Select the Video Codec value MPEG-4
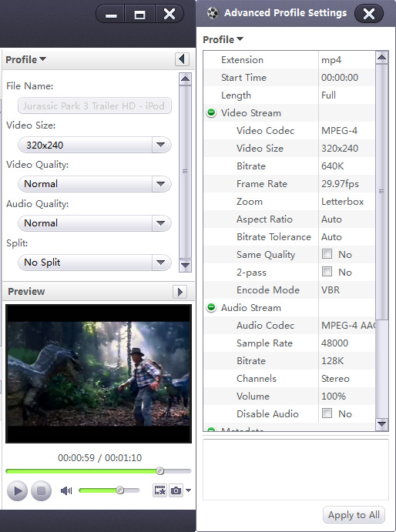Screen dimensions: 396x532 click(x=339, y=131)
